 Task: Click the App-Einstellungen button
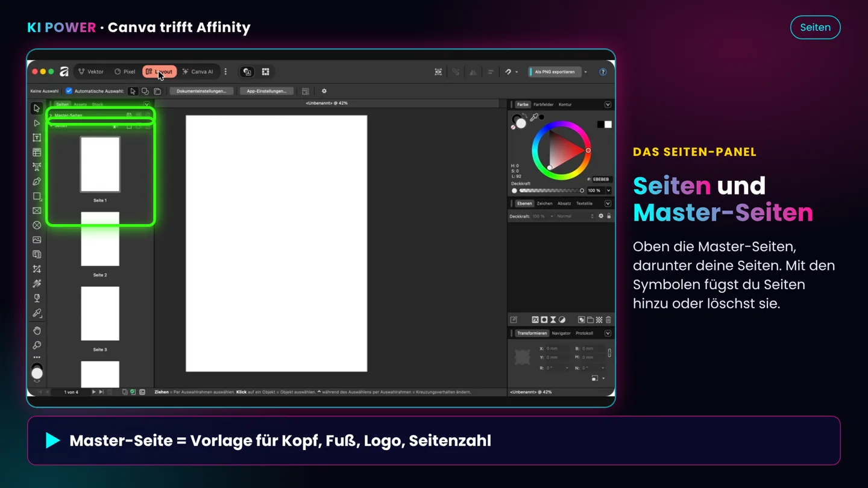click(x=266, y=91)
